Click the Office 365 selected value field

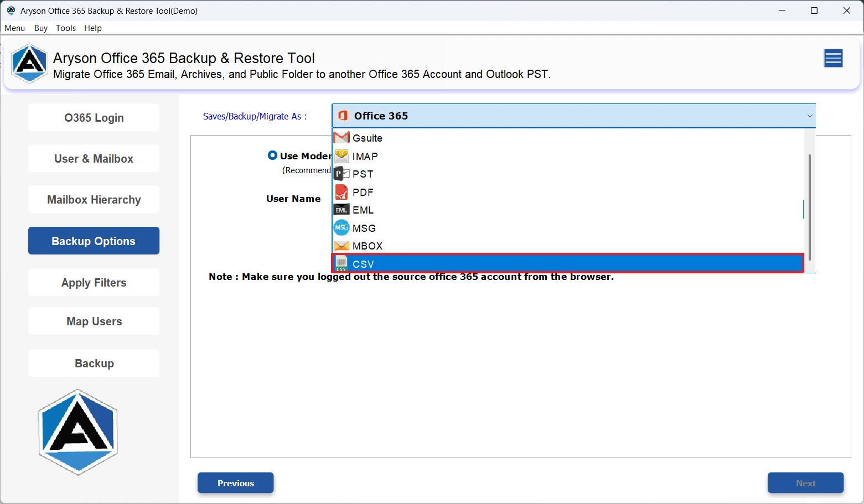573,116
